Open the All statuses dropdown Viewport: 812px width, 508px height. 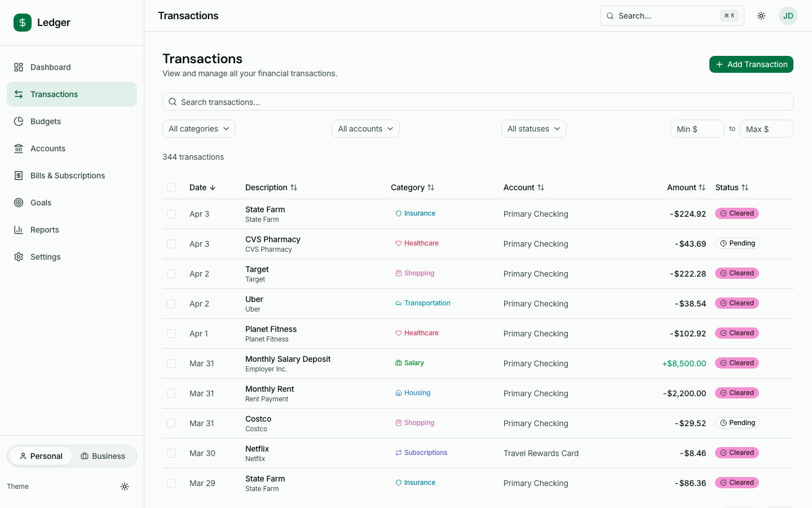point(533,128)
